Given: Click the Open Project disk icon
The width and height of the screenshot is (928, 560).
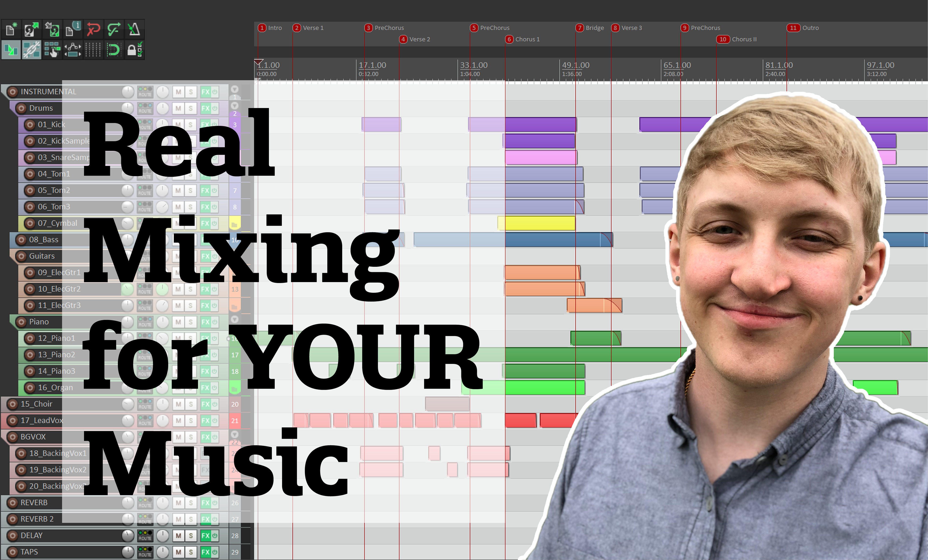Looking at the screenshot, I should click(x=31, y=29).
